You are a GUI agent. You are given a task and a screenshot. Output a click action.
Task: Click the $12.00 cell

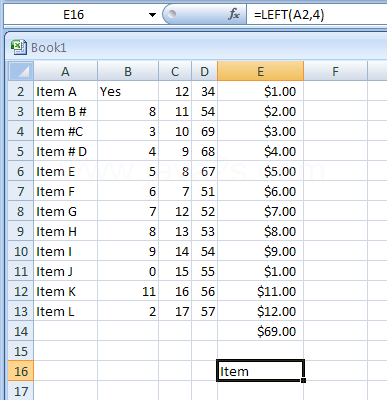[x=261, y=311]
